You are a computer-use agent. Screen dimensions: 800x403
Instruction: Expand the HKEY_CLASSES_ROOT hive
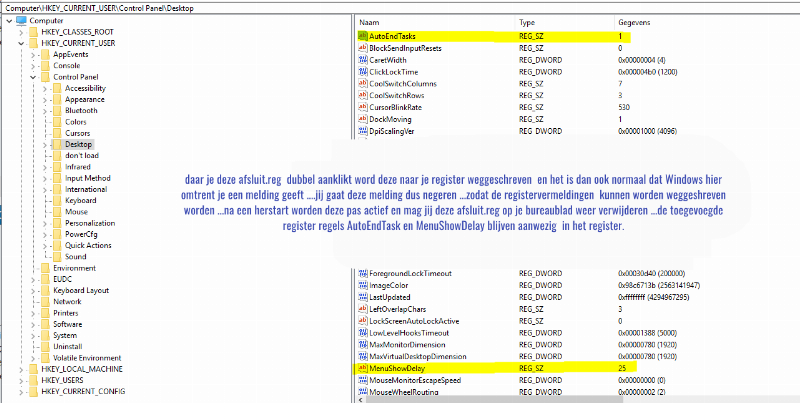pyautogui.click(x=20, y=32)
